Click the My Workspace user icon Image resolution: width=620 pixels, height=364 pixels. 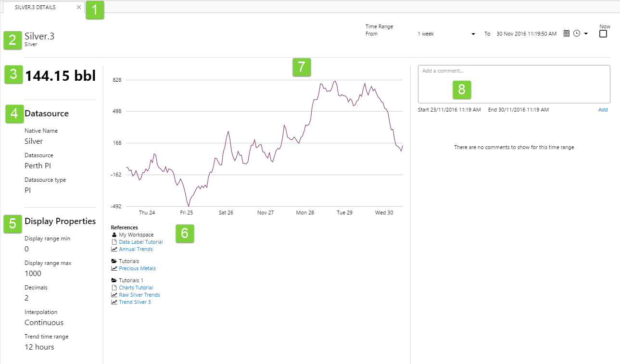point(114,235)
